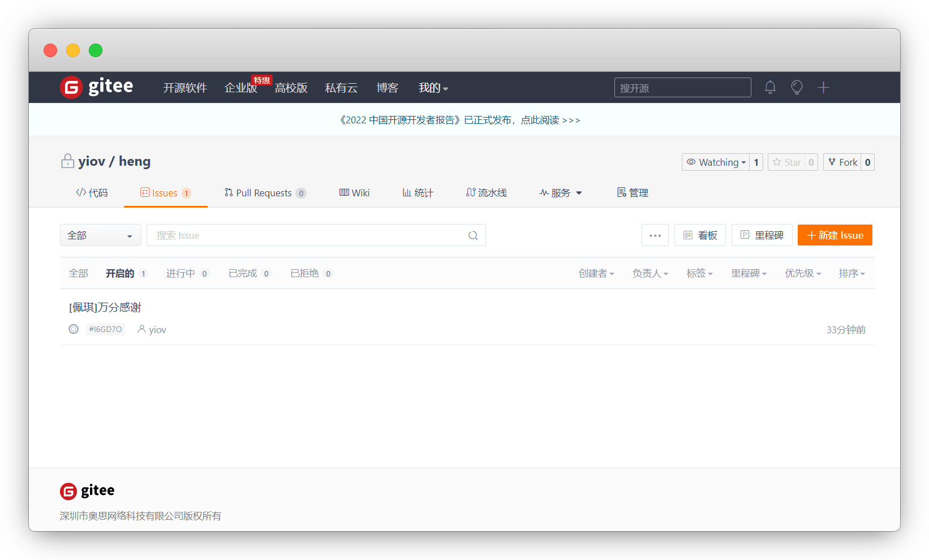This screenshot has height=560, width=929.
Task: Create a new issue with 新建 Issue
Action: tap(835, 235)
